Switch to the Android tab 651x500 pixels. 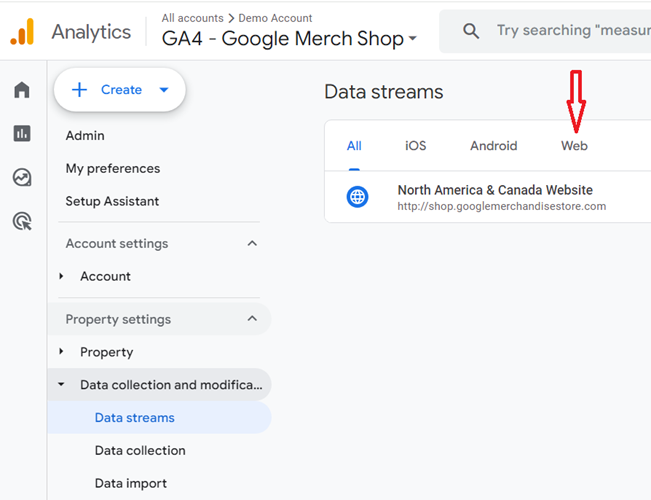pyautogui.click(x=494, y=146)
